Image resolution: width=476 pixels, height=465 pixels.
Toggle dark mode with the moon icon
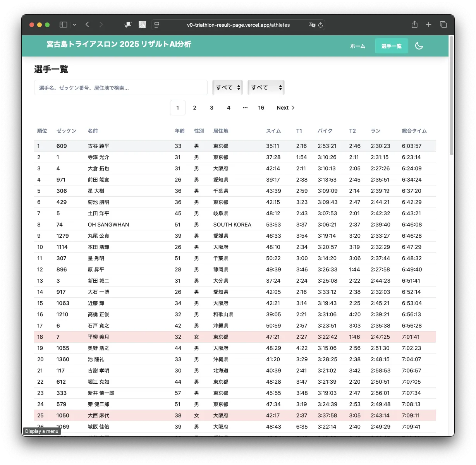(419, 46)
